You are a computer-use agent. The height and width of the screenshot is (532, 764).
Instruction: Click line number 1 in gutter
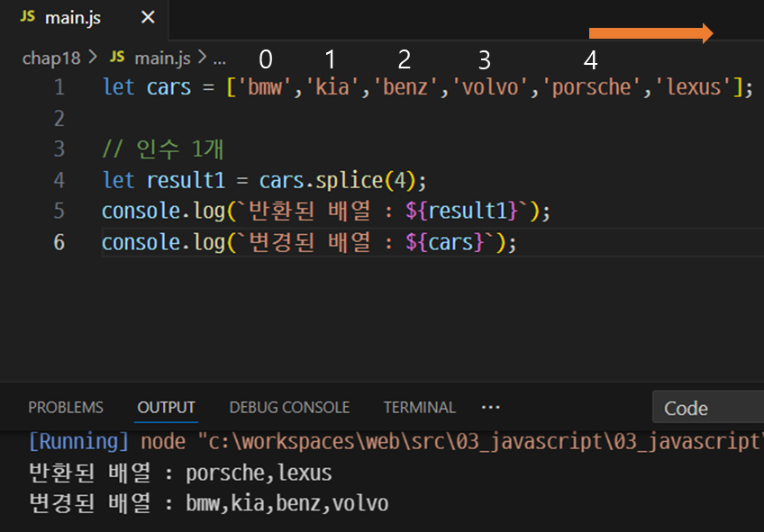(59, 87)
